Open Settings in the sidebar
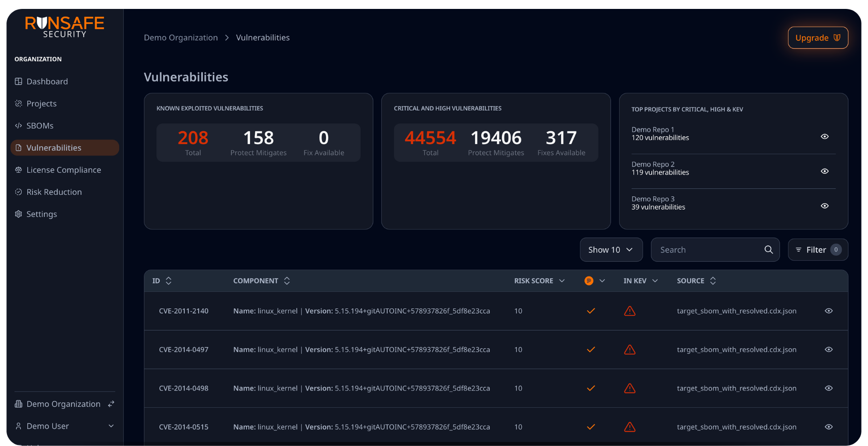 (64, 214)
